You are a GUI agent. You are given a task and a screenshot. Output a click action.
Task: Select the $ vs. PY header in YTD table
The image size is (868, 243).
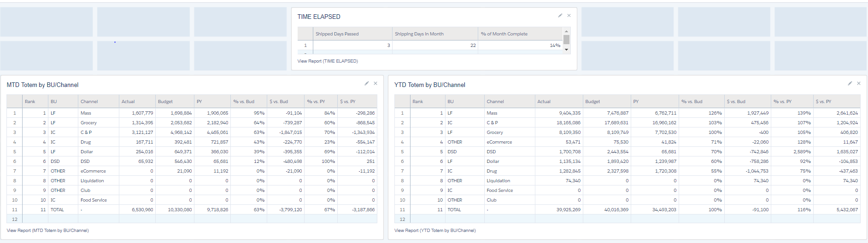point(823,102)
